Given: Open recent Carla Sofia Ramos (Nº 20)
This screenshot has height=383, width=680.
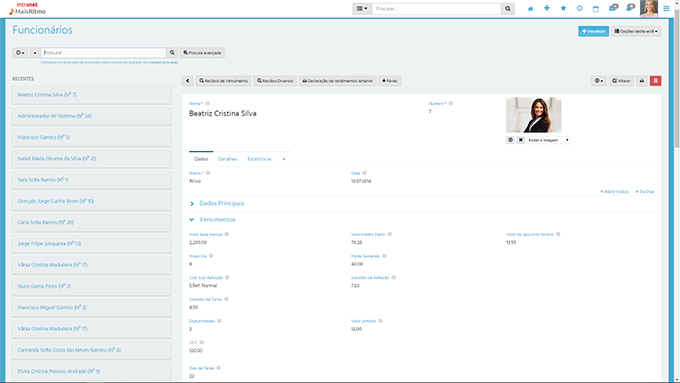Looking at the screenshot, I should pyautogui.click(x=92, y=222).
